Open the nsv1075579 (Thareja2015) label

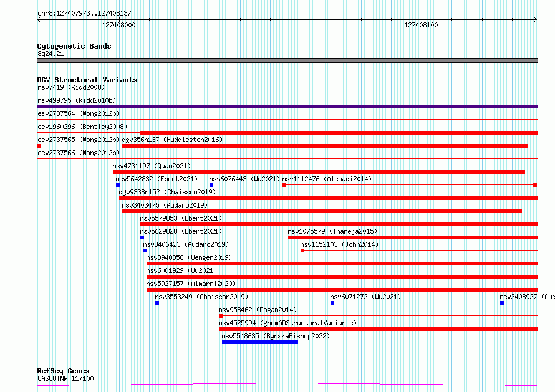[x=332, y=231]
